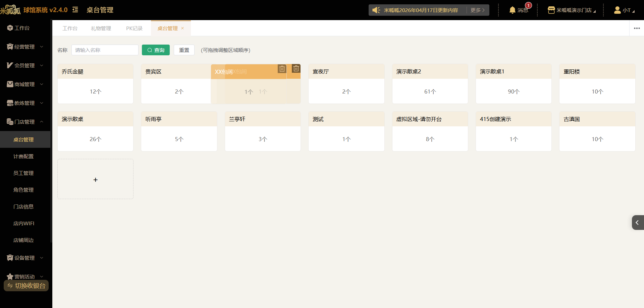
Task: Open the 兰亭轩 area card
Action: click(x=263, y=131)
